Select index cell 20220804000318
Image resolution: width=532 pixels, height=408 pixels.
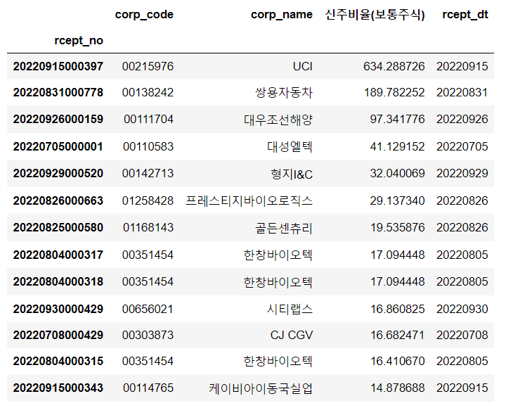click(58, 281)
